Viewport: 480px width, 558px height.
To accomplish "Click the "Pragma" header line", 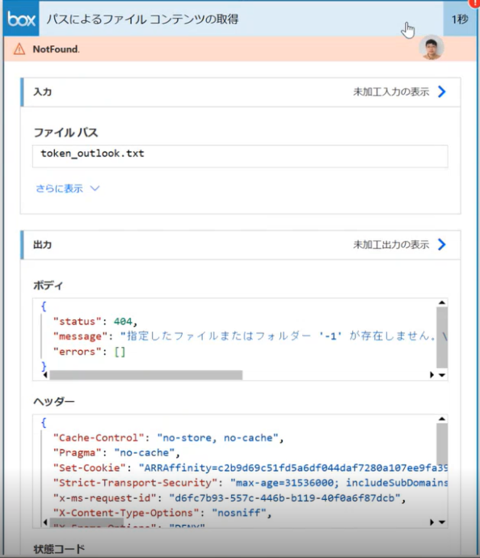I will pos(116,453).
